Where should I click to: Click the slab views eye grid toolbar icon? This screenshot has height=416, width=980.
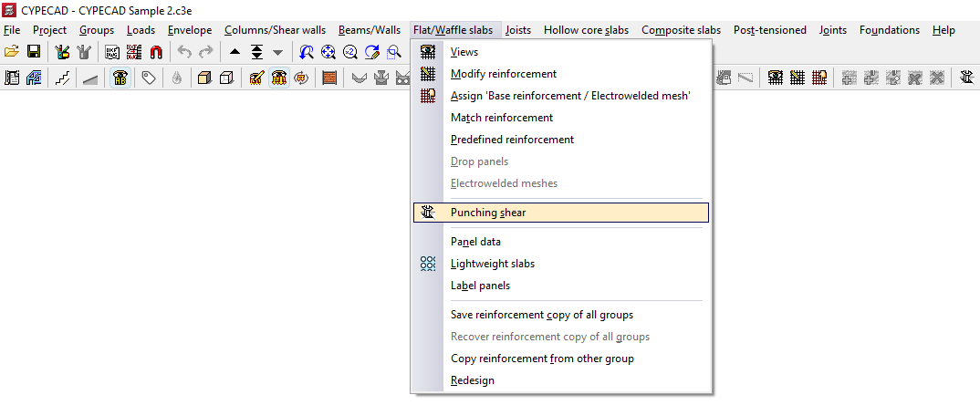click(776, 78)
